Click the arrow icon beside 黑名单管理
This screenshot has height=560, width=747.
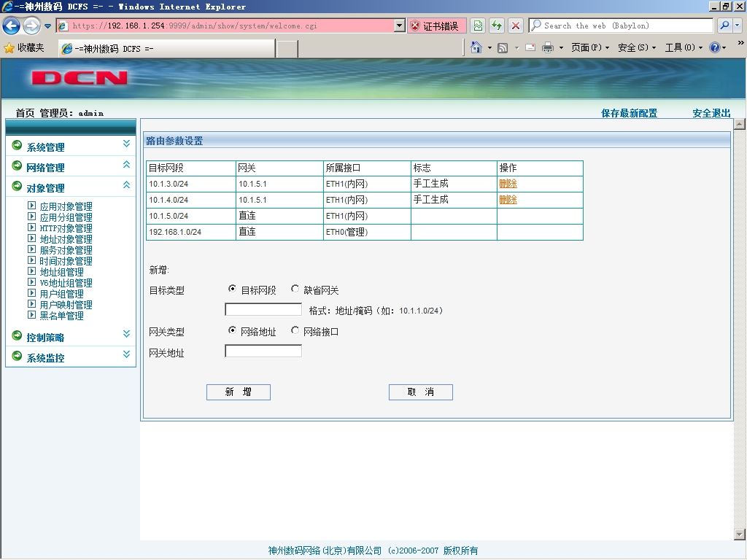coord(31,315)
